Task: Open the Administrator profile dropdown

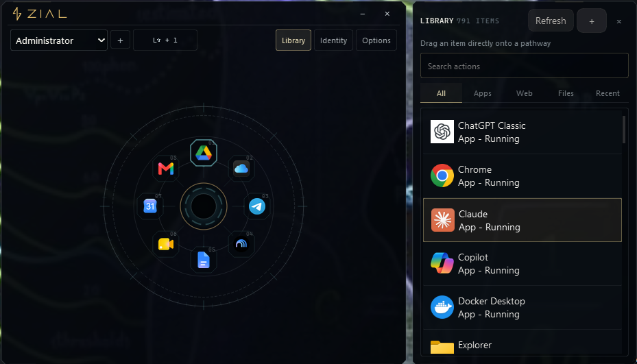Action: [59, 40]
